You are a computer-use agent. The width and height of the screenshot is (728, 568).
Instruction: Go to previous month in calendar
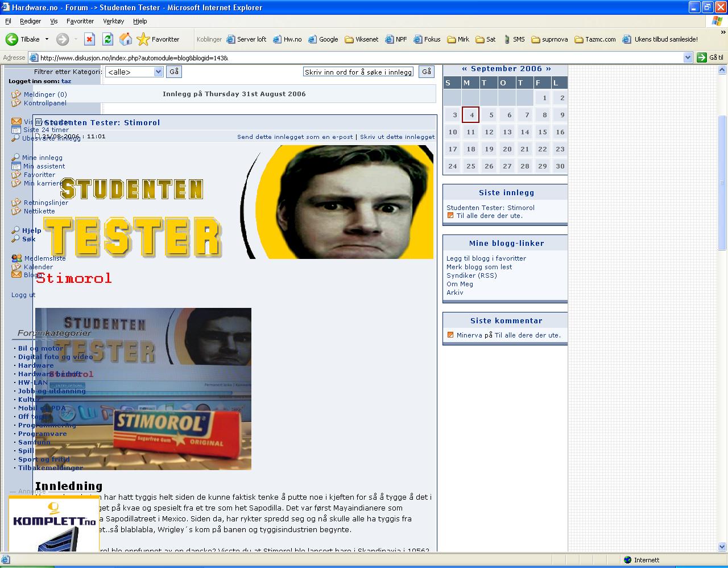click(465, 69)
